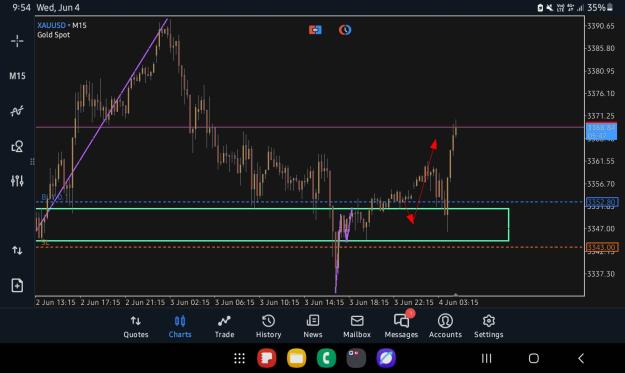Screen dimensions: 625x373
Task: Open the Android app drawer grid
Action: [239, 358]
